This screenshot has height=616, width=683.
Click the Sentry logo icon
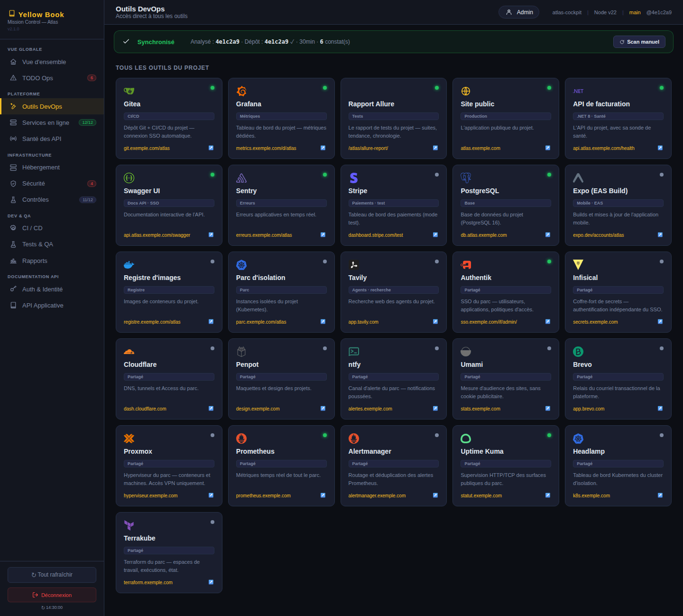[x=241, y=178]
